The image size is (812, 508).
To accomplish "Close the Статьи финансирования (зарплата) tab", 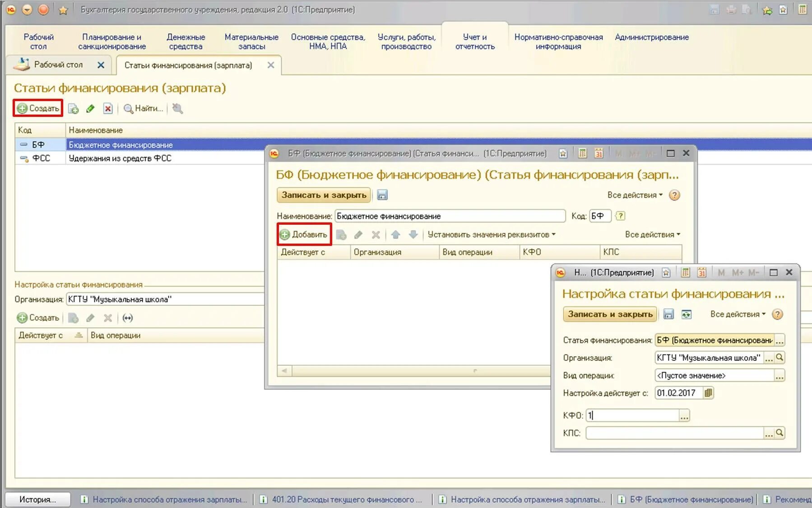I will [x=271, y=65].
